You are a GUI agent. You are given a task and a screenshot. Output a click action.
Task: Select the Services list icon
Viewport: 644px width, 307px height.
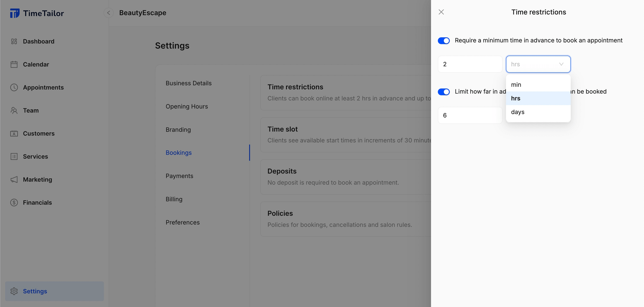pyautogui.click(x=14, y=156)
